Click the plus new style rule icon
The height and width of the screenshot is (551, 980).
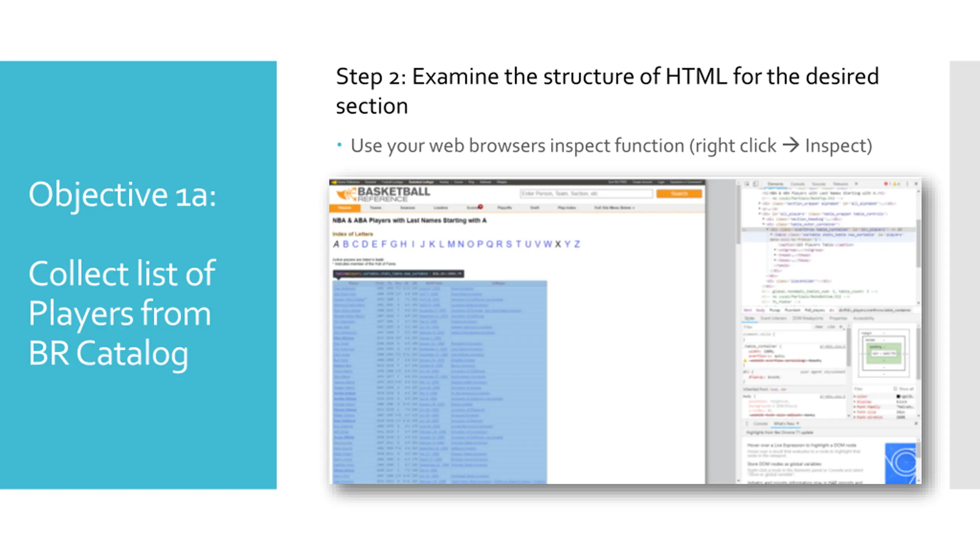[x=841, y=327]
